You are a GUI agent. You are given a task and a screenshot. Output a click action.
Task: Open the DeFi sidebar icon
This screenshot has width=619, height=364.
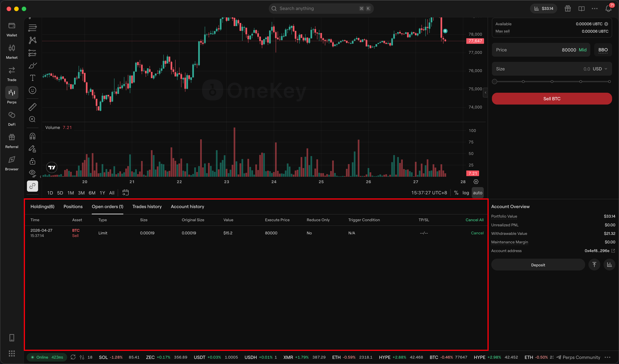[11, 119]
